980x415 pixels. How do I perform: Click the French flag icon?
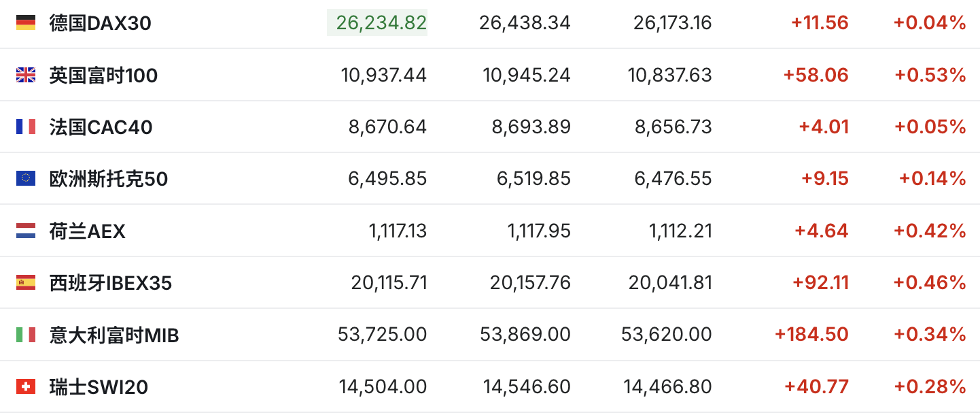[26, 127]
